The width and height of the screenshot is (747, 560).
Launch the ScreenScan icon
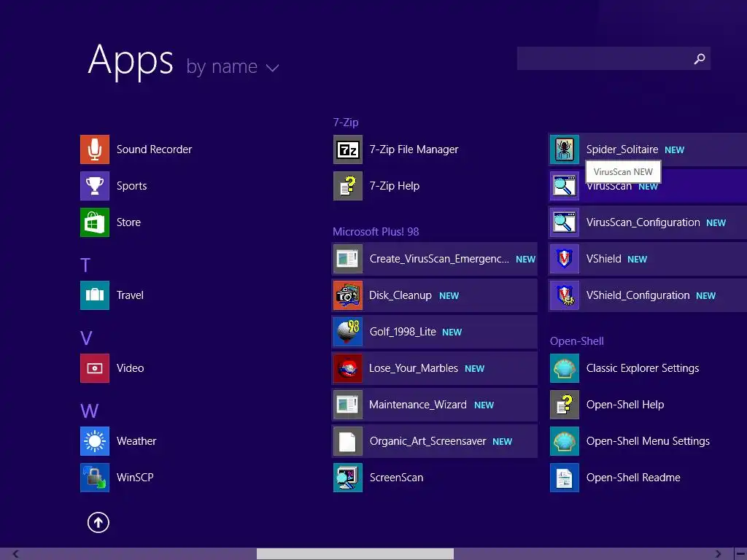tap(348, 478)
